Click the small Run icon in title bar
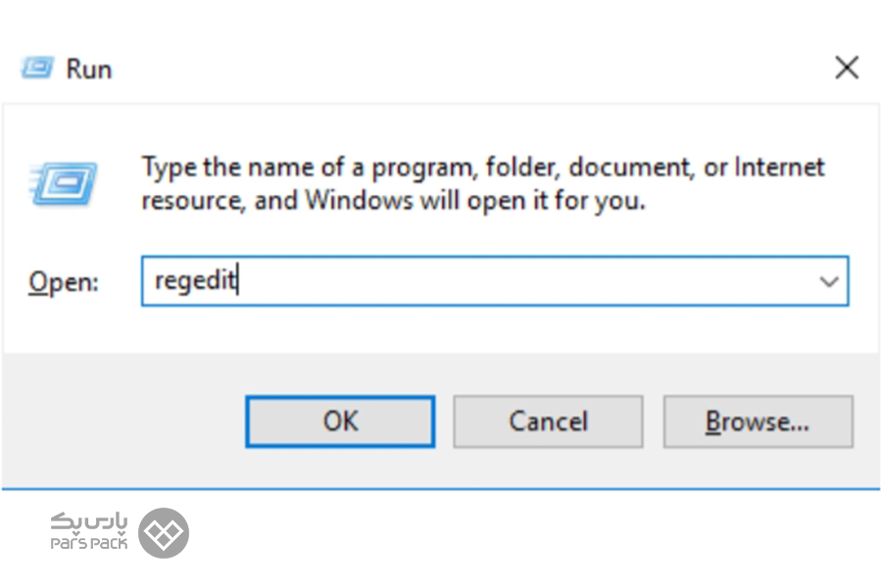This screenshot has height=588, width=882. 37,69
